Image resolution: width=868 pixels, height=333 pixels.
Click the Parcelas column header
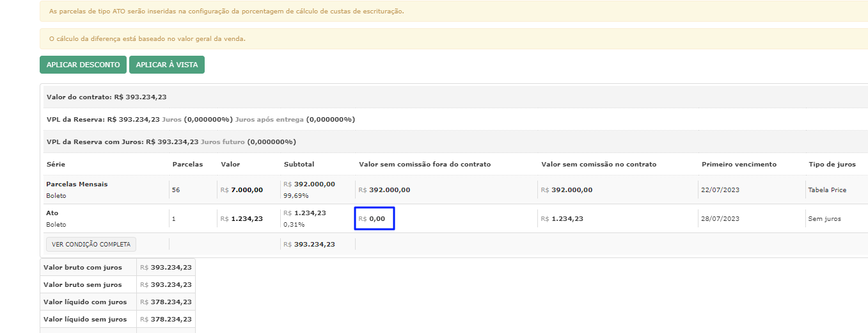click(187, 164)
